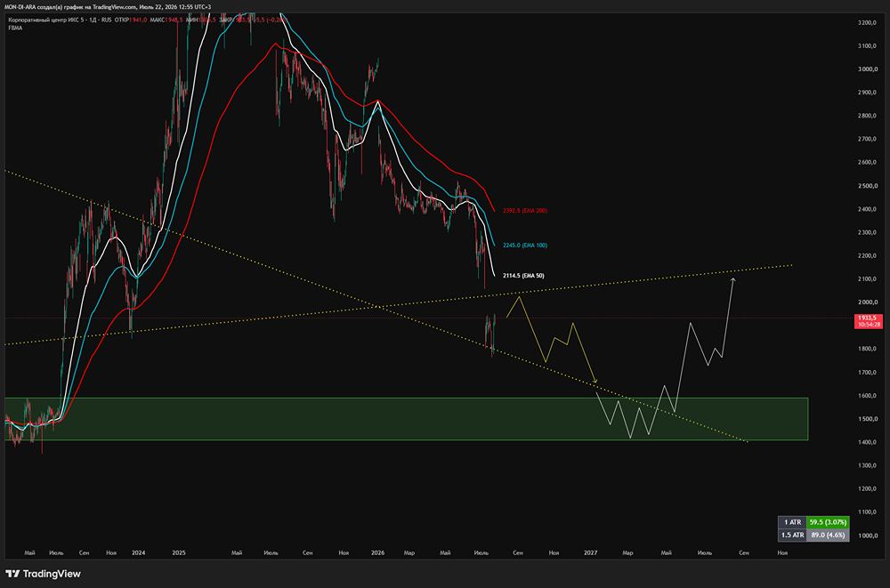
Task: Click the 2025 label on the time axis
Action: pyautogui.click(x=179, y=552)
